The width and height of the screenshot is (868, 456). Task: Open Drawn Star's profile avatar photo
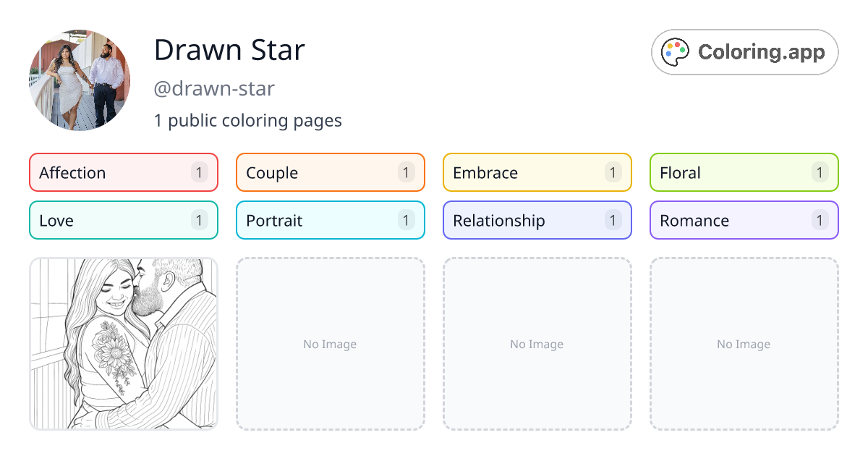tap(80, 80)
